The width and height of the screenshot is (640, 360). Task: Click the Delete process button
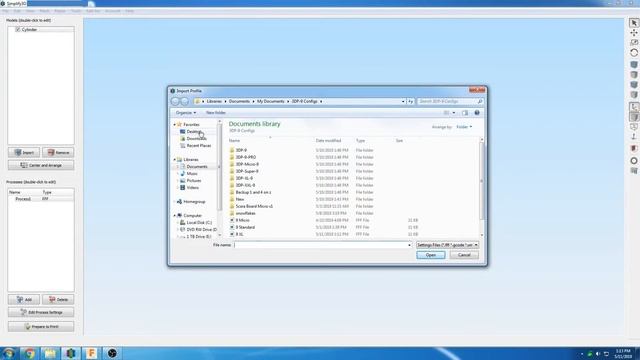(x=58, y=300)
